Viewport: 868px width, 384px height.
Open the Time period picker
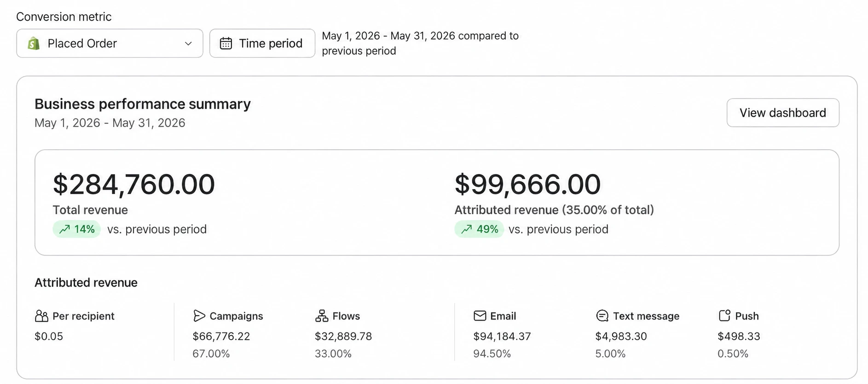[262, 43]
